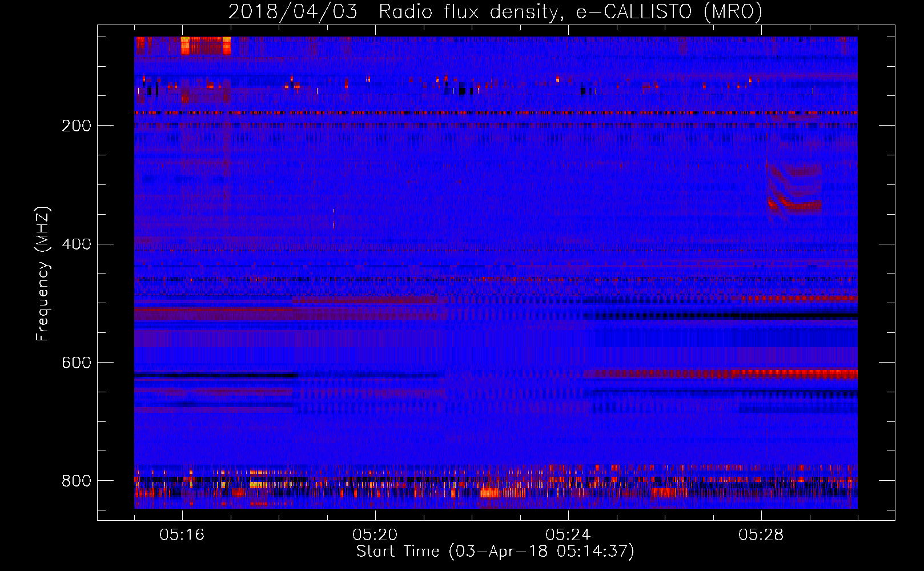Click the 600 frequency tick label
924x571 pixels.
(x=77, y=363)
